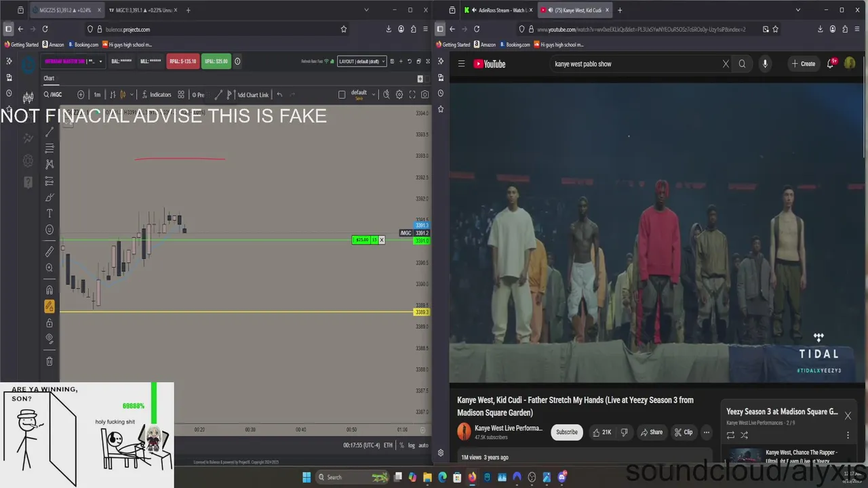Select the trend line drawing tool

click(x=50, y=132)
